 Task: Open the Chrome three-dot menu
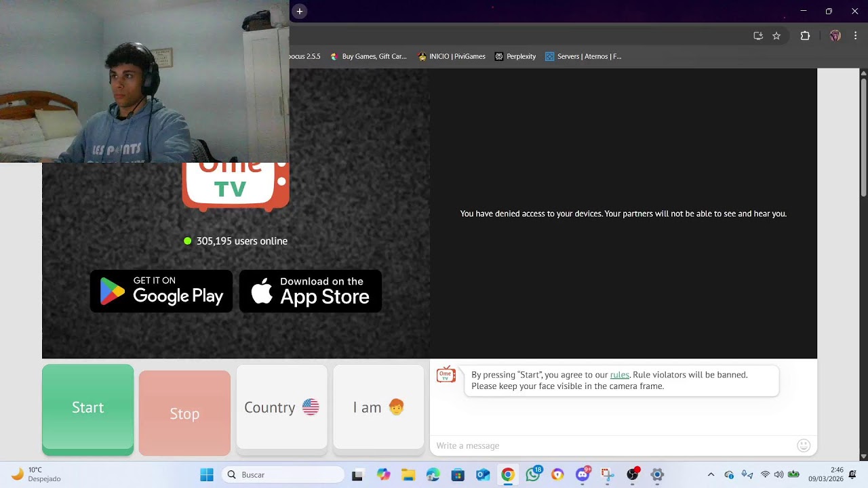(x=855, y=36)
